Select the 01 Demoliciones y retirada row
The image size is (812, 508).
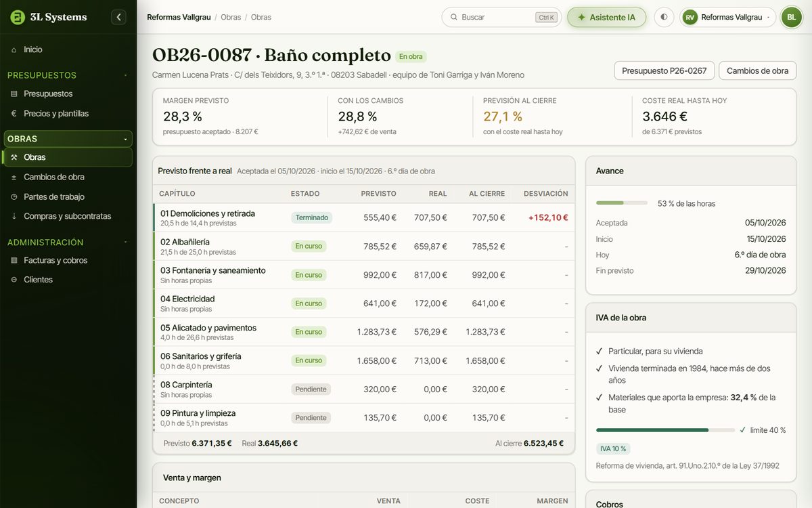point(363,217)
